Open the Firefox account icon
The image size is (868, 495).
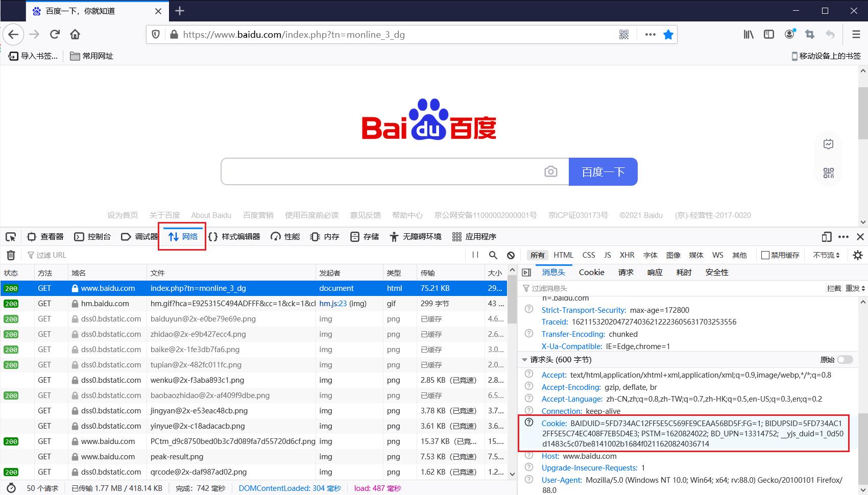pyautogui.click(x=790, y=34)
